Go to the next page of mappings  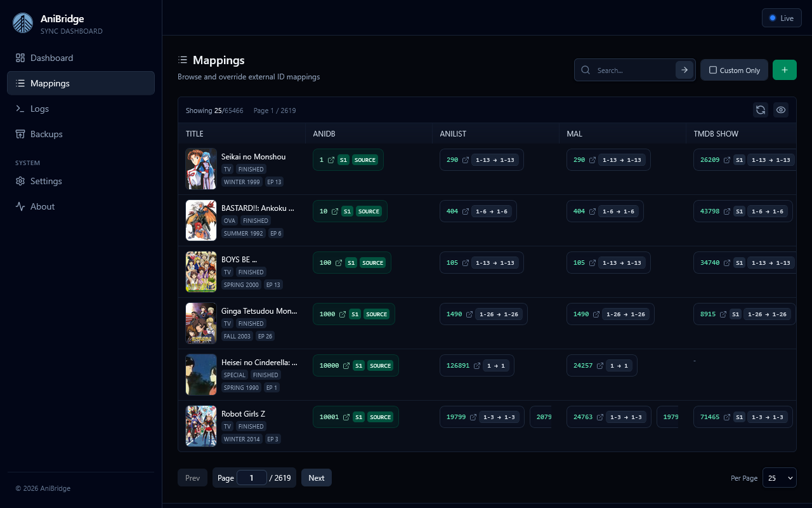pyautogui.click(x=316, y=478)
